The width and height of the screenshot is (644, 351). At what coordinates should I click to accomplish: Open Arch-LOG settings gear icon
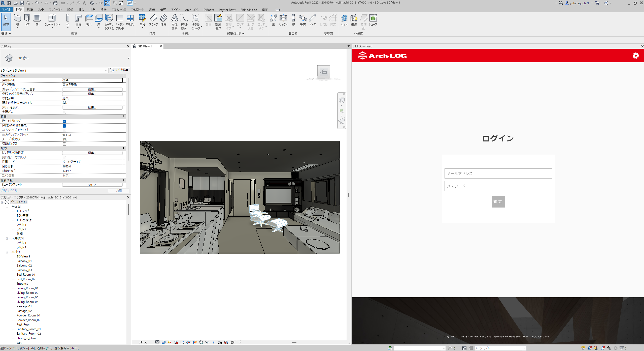(x=636, y=56)
